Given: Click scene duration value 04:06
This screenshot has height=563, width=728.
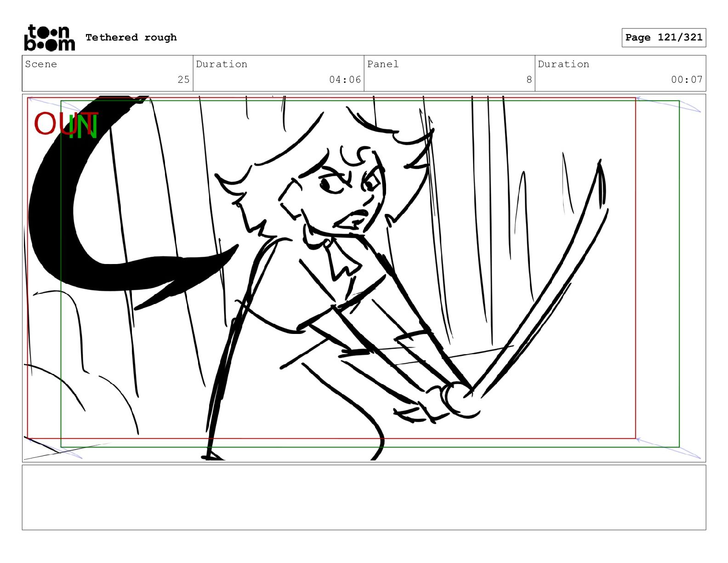Looking at the screenshot, I should point(345,80).
